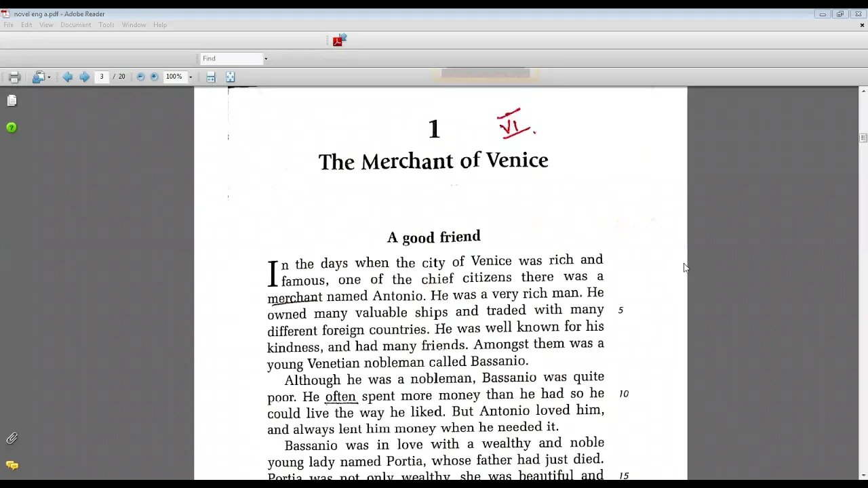Open the Pages panel in the sidebar
The width and height of the screenshot is (868, 488).
tap(12, 101)
